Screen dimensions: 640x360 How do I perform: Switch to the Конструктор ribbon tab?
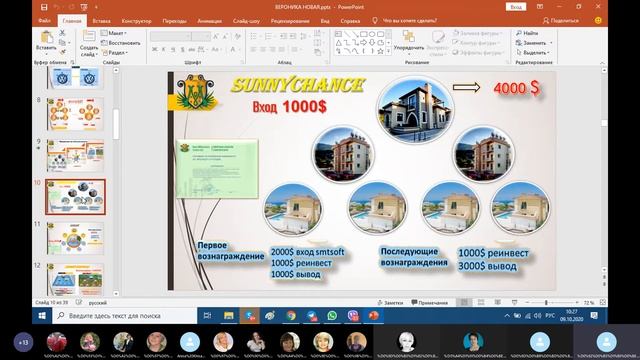136,20
